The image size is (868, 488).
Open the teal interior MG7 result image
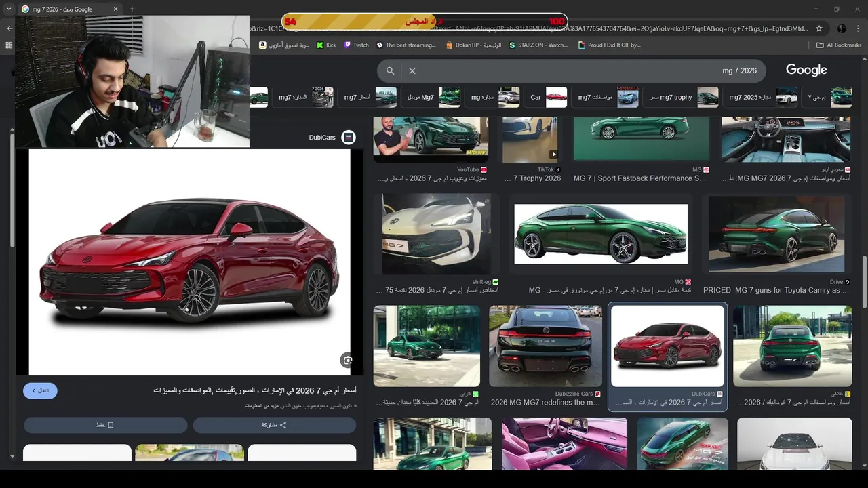[785, 140]
